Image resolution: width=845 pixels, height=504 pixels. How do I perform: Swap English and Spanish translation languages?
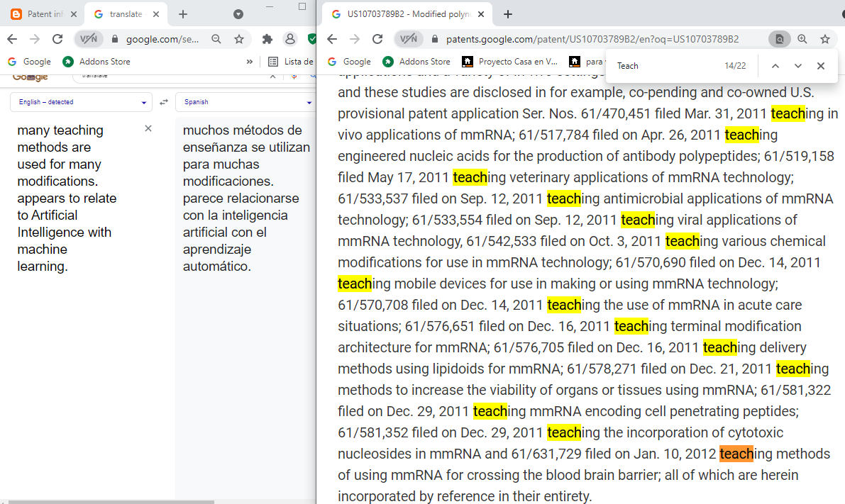pyautogui.click(x=164, y=102)
